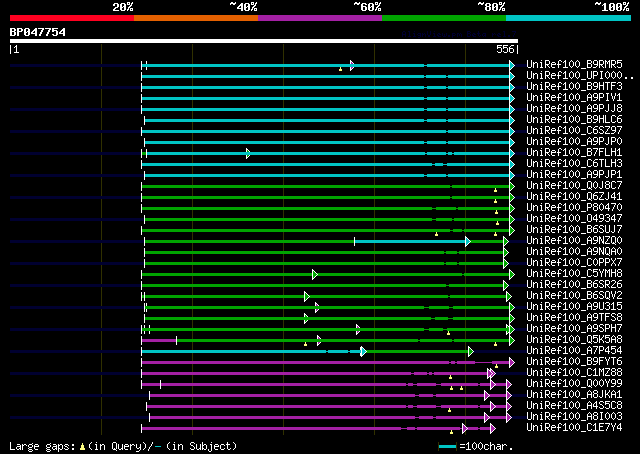Click the orange ~40% identity legend bar
The width and height of the screenshot is (640, 454).
[x=196, y=18]
